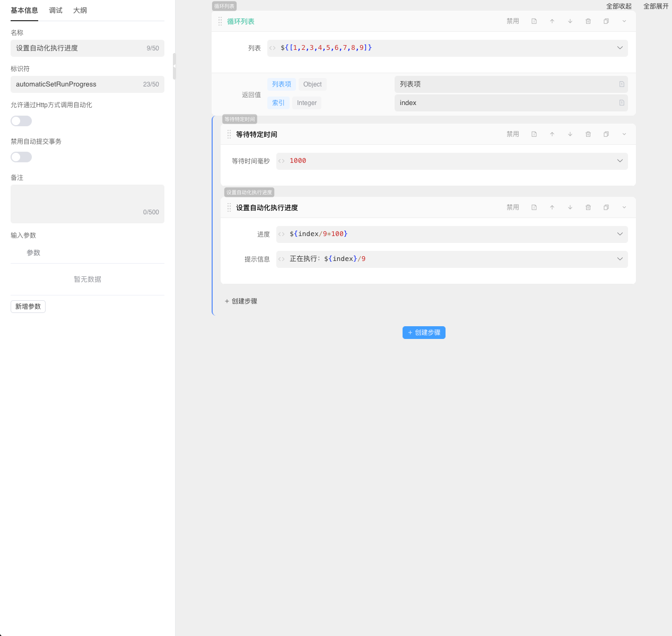The height and width of the screenshot is (636, 672).
Task: Switch to the 调试 tab
Action: pos(56,11)
